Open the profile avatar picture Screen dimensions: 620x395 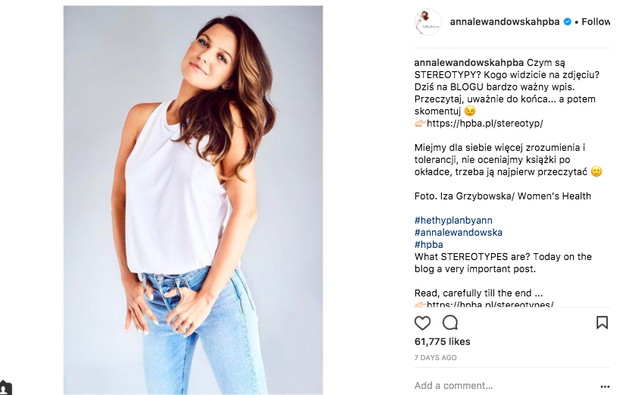pyautogui.click(x=427, y=22)
